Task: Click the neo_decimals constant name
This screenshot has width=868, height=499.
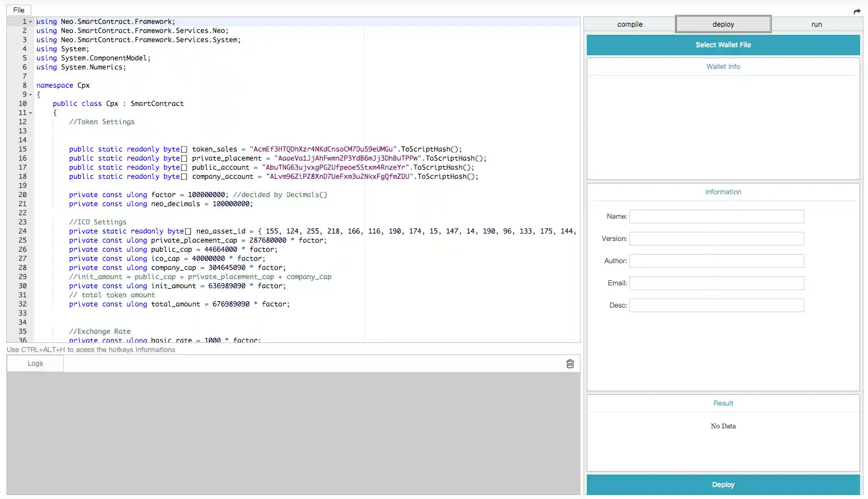Action: [x=176, y=204]
